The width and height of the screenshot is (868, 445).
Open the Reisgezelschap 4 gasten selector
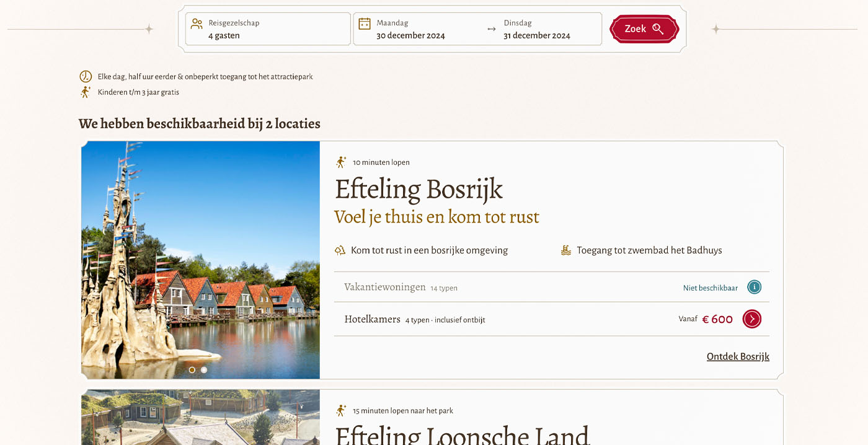pyautogui.click(x=268, y=29)
